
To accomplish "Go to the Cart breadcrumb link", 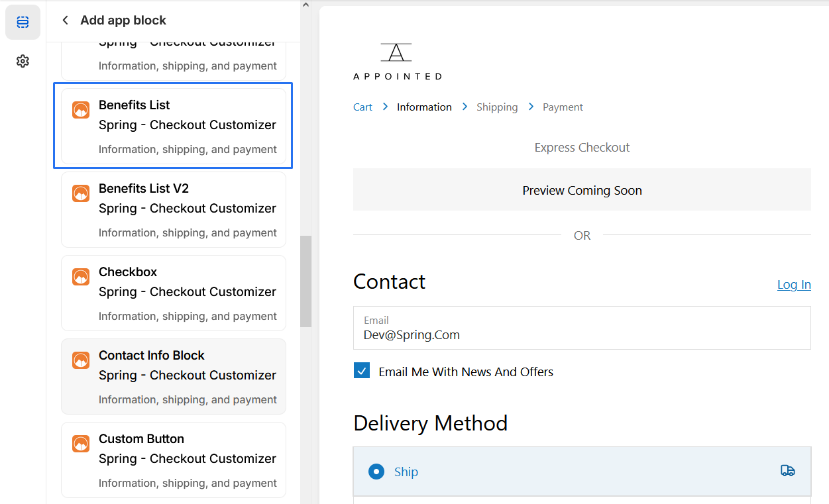I will [362, 107].
